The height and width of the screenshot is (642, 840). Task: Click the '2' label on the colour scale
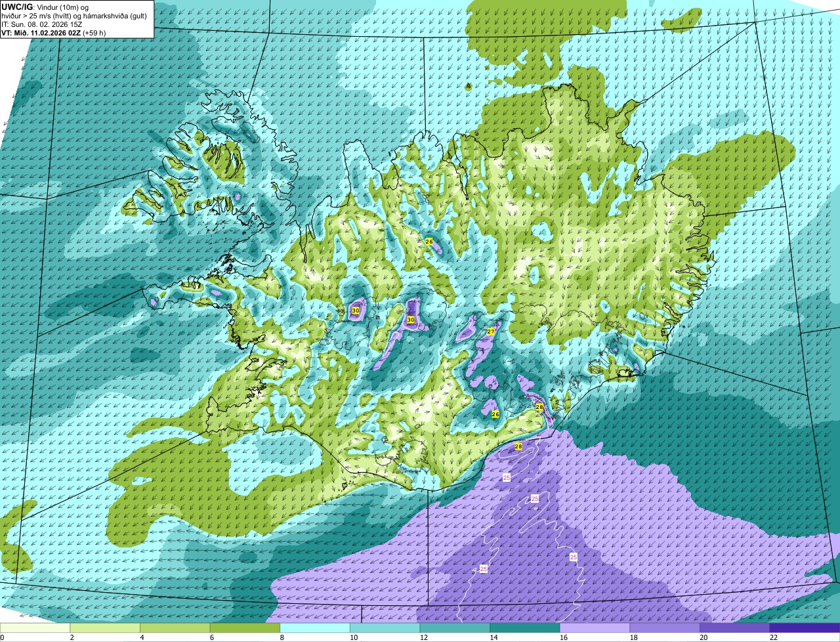point(72,637)
